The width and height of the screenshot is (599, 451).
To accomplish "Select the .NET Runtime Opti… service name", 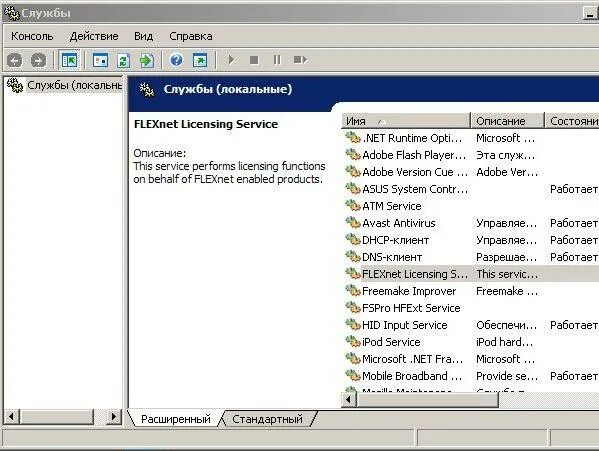I will [412, 138].
